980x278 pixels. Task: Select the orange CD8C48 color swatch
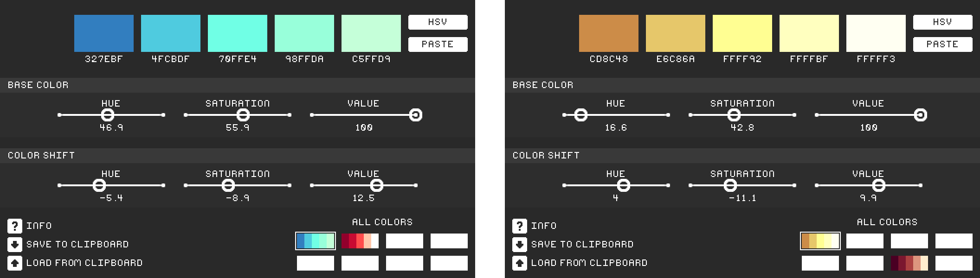pos(609,33)
